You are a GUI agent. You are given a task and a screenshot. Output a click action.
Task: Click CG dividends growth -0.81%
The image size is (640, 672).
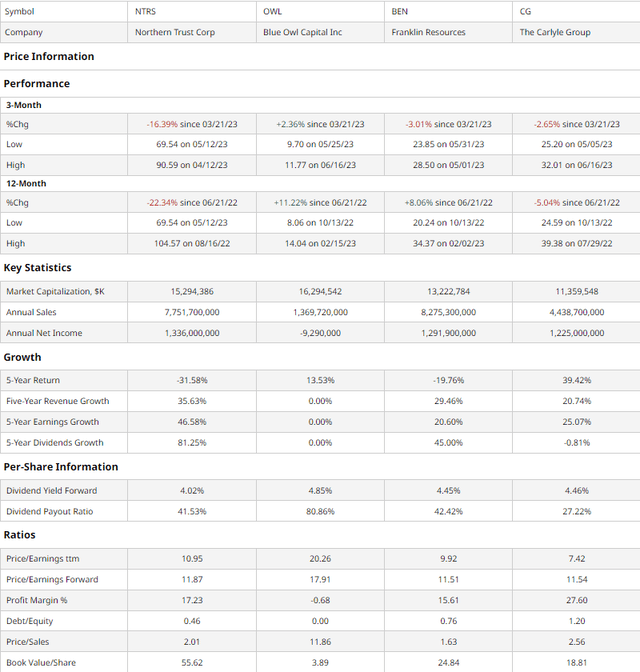coord(577,443)
